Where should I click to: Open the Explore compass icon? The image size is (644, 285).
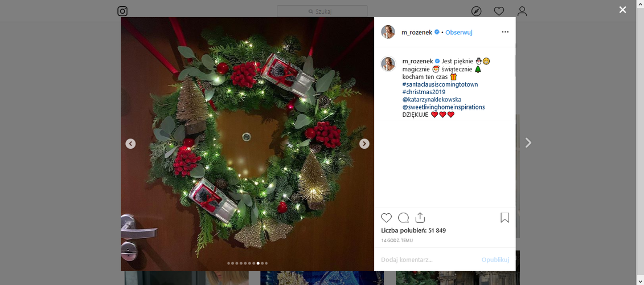[x=476, y=11]
